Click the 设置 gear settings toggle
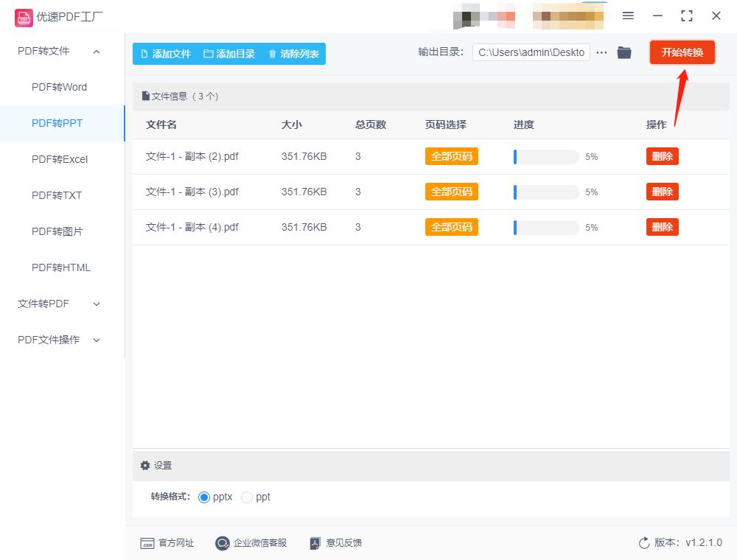Image resolution: width=737 pixels, height=560 pixels. point(146,465)
